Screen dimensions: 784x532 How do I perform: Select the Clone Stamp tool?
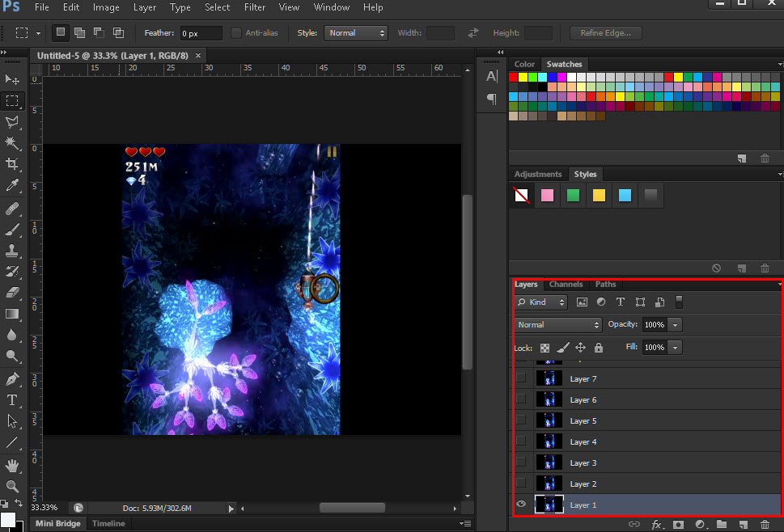tap(12, 251)
